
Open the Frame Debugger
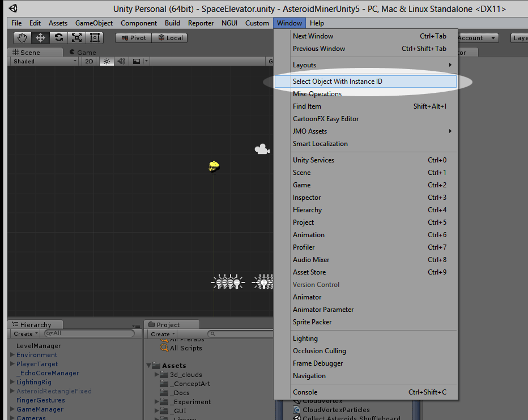point(366,363)
